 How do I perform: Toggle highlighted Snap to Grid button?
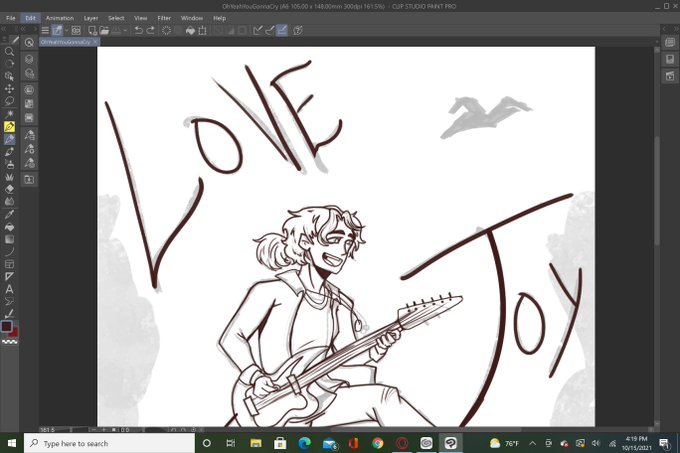click(x=282, y=30)
